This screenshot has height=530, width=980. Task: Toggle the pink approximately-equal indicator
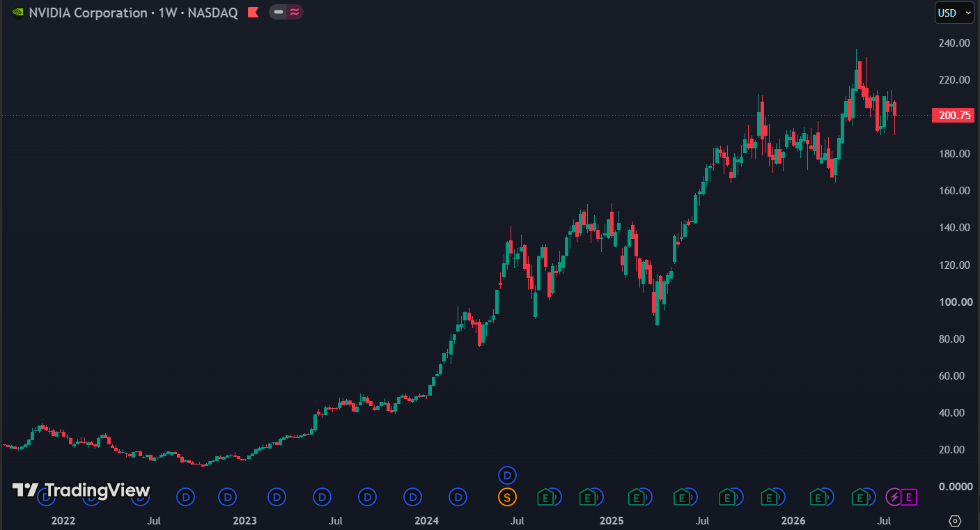tap(295, 12)
